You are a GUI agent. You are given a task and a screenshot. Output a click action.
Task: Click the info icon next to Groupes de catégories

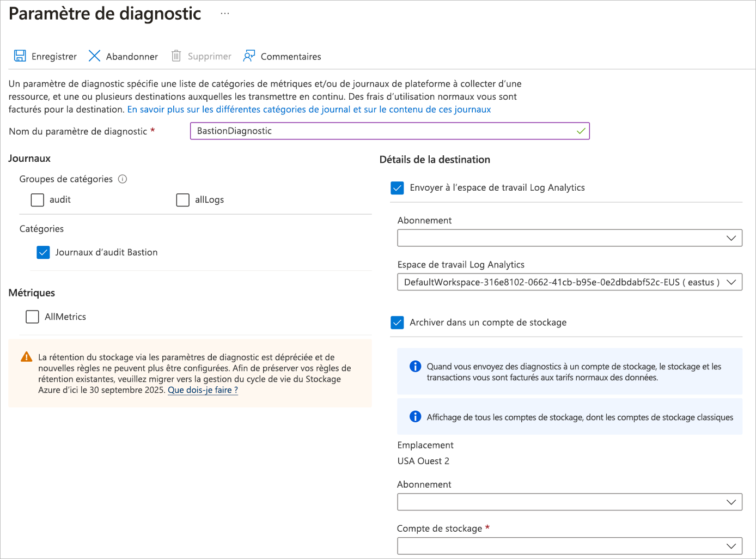(x=123, y=179)
